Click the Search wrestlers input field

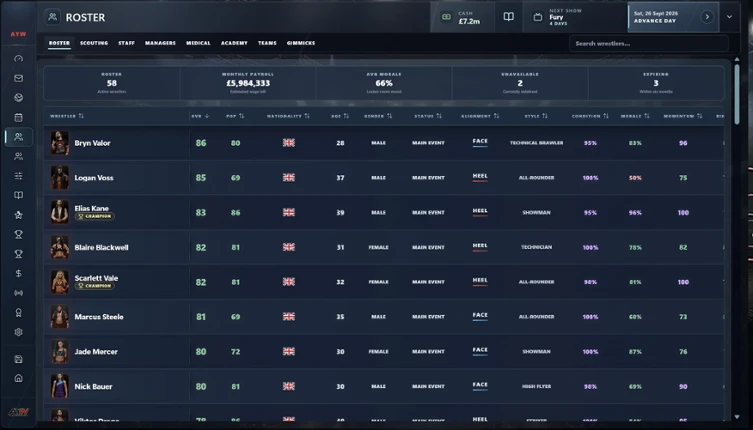649,44
